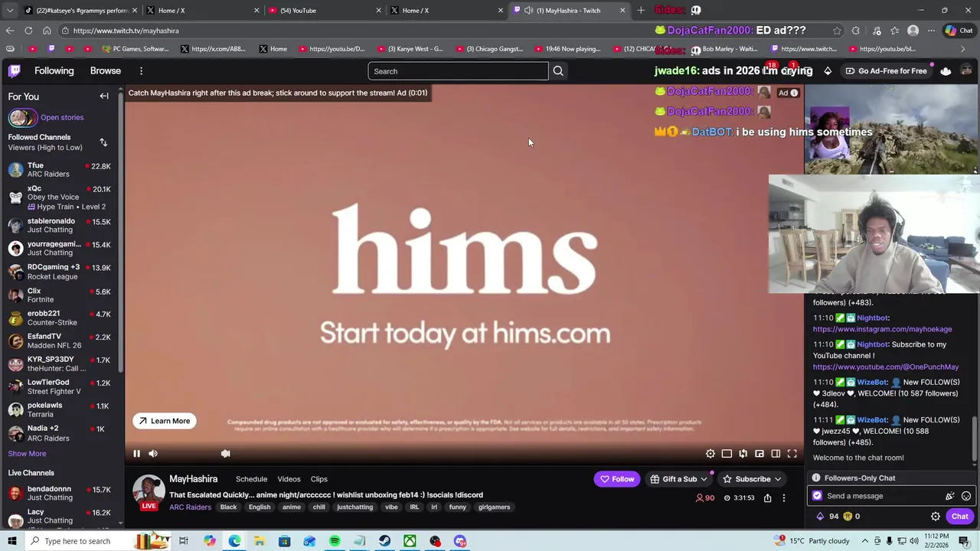The height and width of the screenshot is (551, 980).
Task: Open Get Bits diamond icon
Action: [828, 71]
